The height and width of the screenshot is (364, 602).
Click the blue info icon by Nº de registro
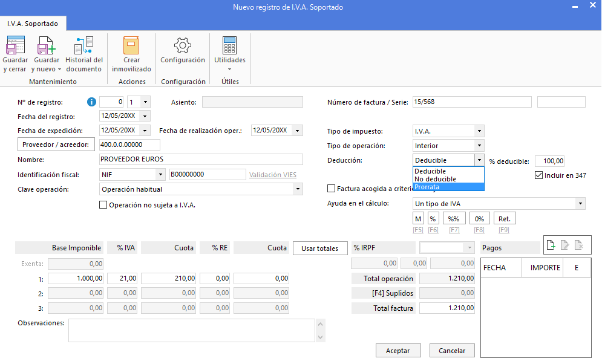click(91, 102)
